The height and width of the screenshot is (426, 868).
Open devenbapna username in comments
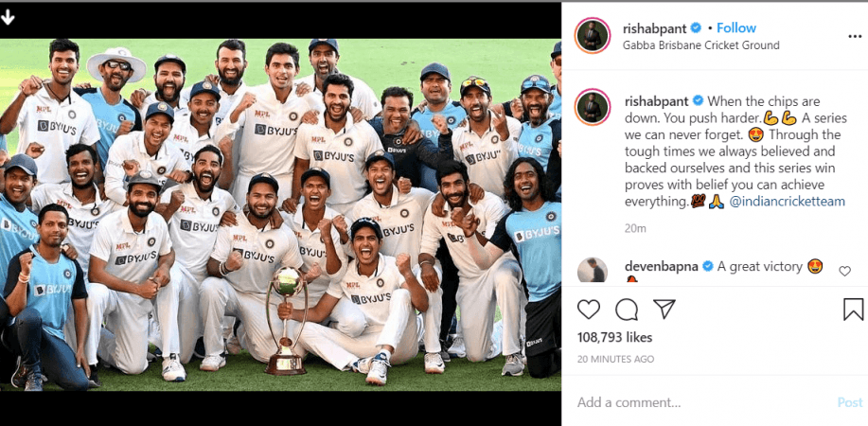click(x=664, y=266)
